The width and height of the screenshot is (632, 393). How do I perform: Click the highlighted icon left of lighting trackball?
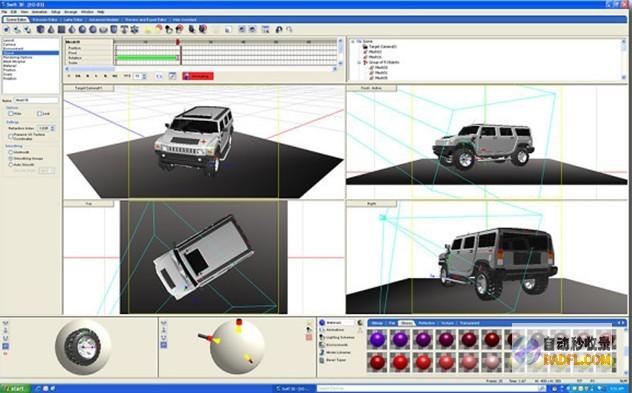coord(164,345)
